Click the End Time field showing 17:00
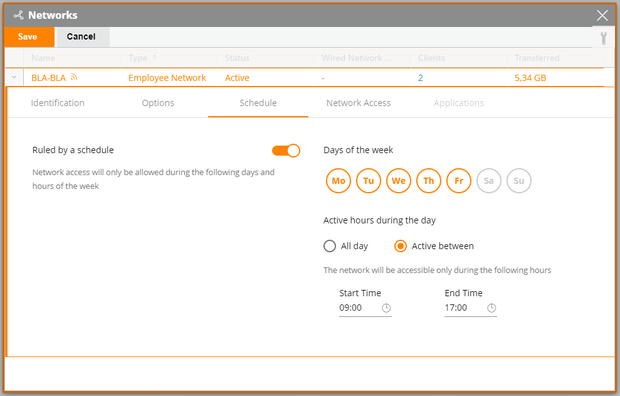 470,308
